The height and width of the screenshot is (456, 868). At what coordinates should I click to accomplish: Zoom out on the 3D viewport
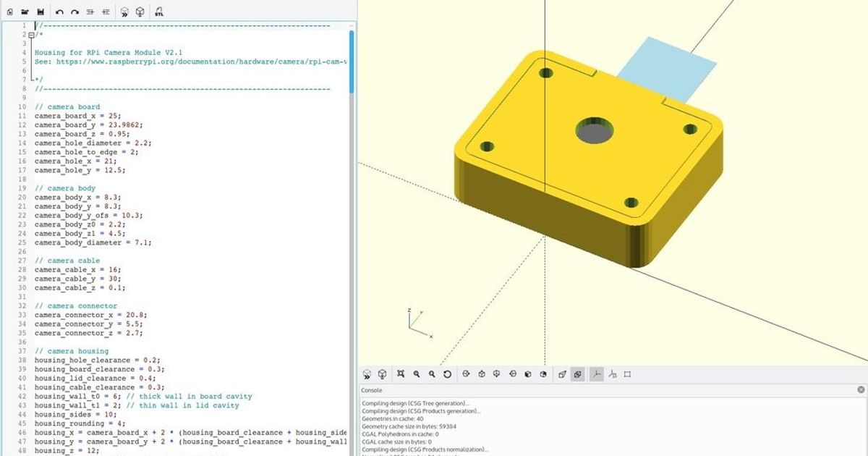(x=433, y=374)
